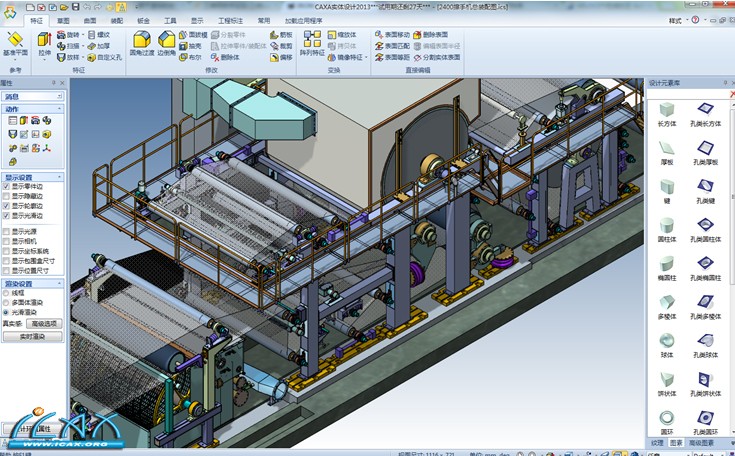Click the 基准平面 datum plane icon

pos(15,38)
